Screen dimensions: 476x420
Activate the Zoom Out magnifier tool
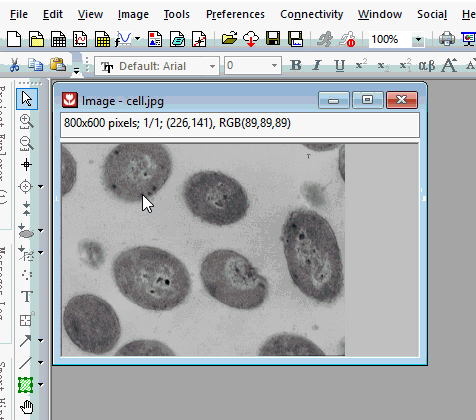[x=26, y=143]
